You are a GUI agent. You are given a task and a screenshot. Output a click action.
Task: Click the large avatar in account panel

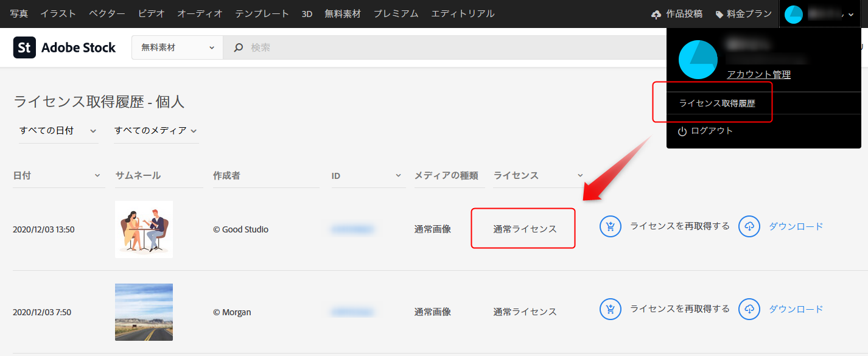coord(698,60)
